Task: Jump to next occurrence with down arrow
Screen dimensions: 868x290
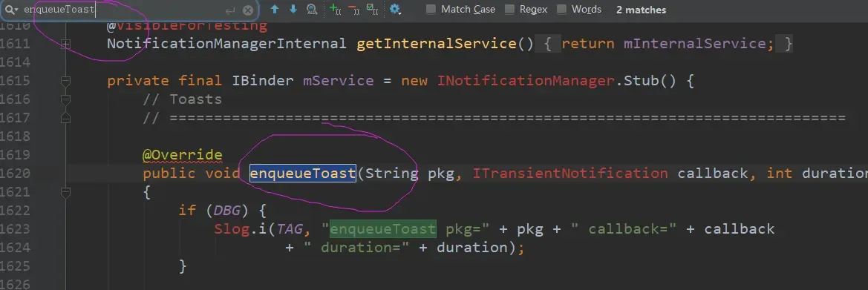Action: tap(293, 10)
